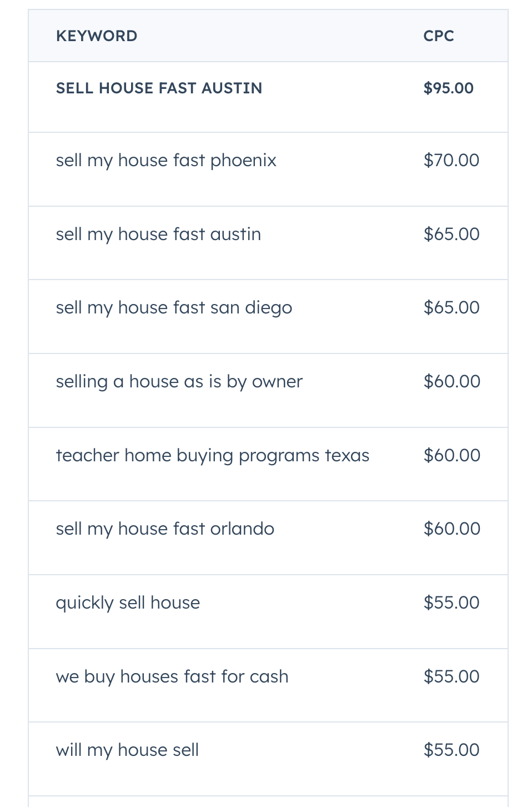
Task: Select keyword we buy houses fast for cash
Action: coord(172,677)
